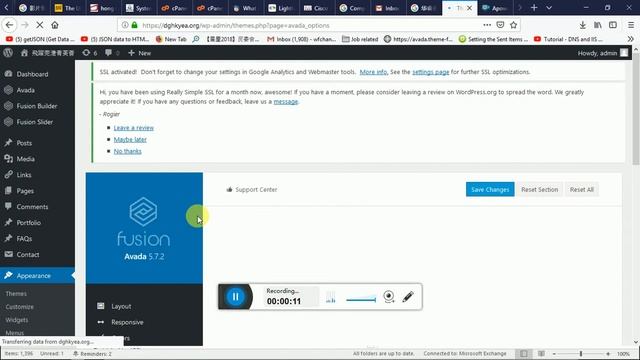The height and width of the screenshot is (360, 640).
Task: Toggle the browser sidebar icon
Action: click(x=613, y=25)
